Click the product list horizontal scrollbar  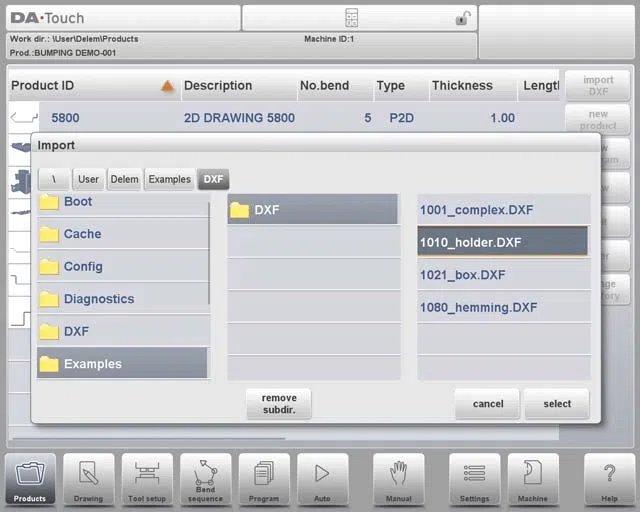(x=149, y=439)
